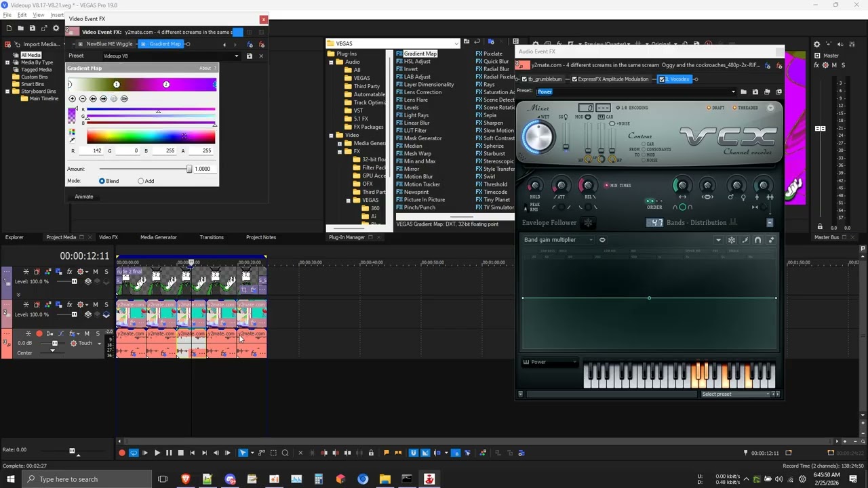868x488 pixels.
Task: Toggle the tb_grumblebum plug-in checkbox
Action: (x=524, y=79)
